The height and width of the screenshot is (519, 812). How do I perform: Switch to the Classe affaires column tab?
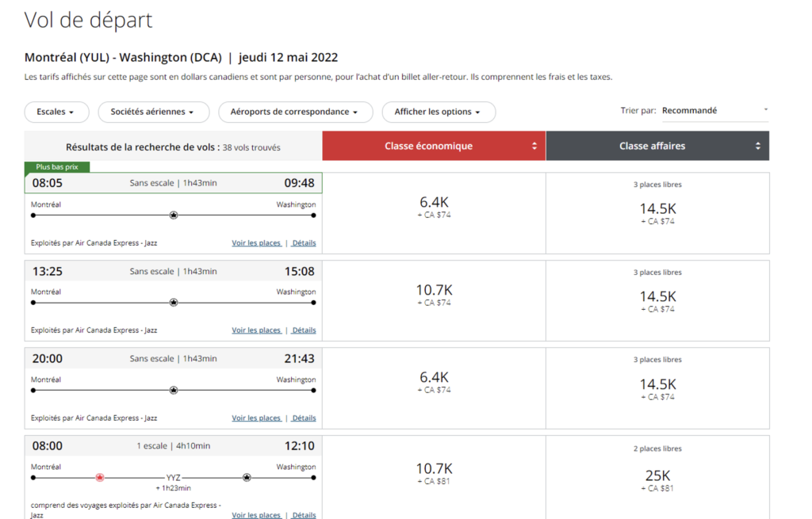[652, 147]
